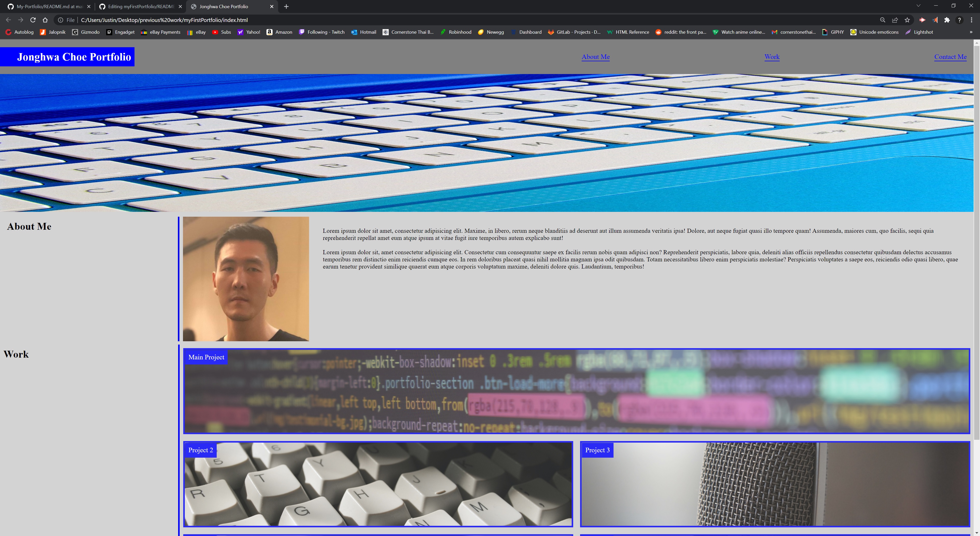Open the HTML Reference bookmark
Image resolution: width=980 pixels, height=536 pixels.
point(628,32)
